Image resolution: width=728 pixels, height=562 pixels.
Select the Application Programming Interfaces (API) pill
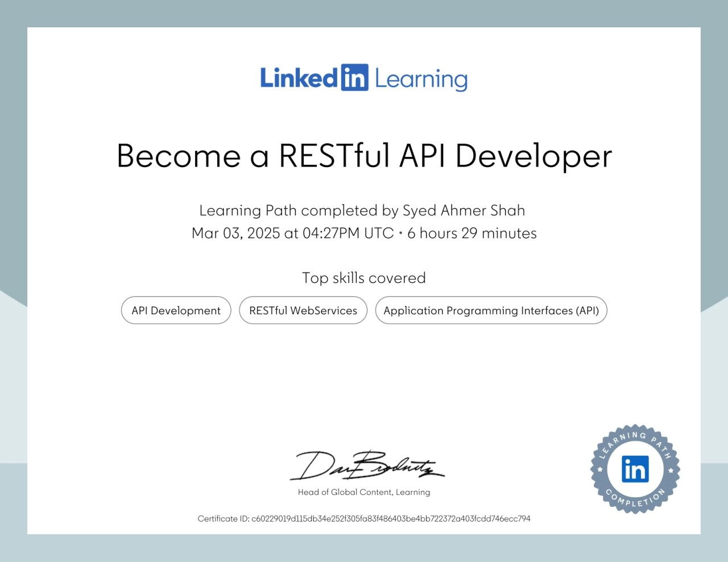[491, 310]
